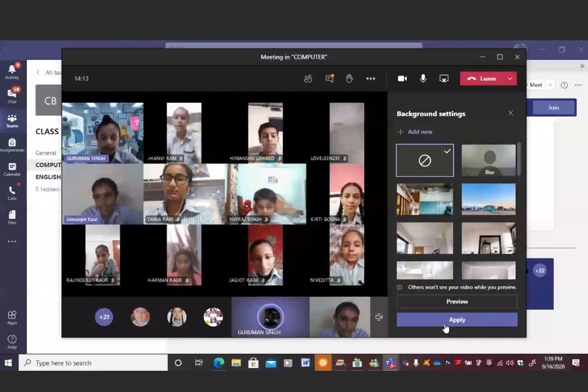Select GURUMAN SINGH video tile

pos(103,133)
